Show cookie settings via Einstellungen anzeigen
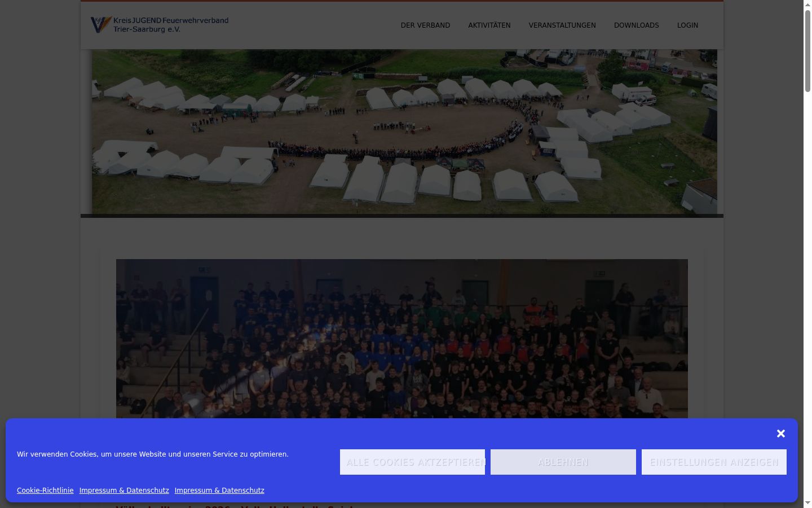Screen dimensions: 812x508 (714, 462)
